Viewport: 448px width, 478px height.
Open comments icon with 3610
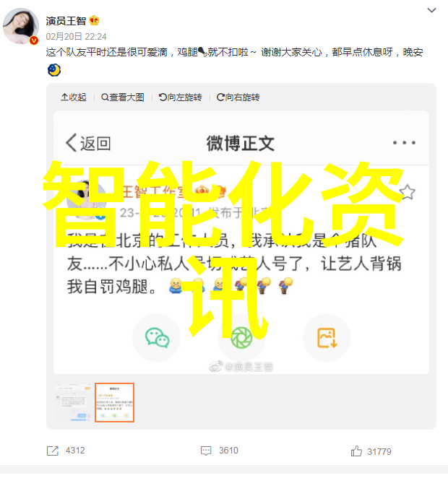pos(206,451)
